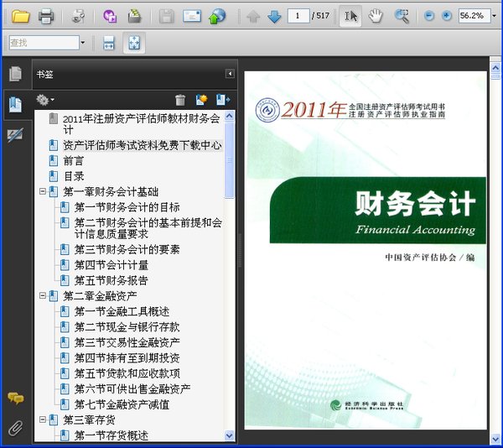Collapse 第三章存货 bookmark

43,419
